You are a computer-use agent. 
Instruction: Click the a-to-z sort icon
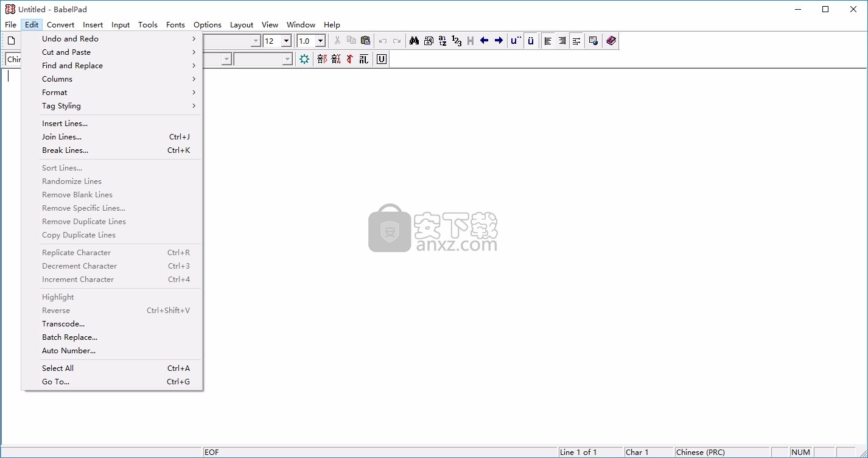(443, 41)
